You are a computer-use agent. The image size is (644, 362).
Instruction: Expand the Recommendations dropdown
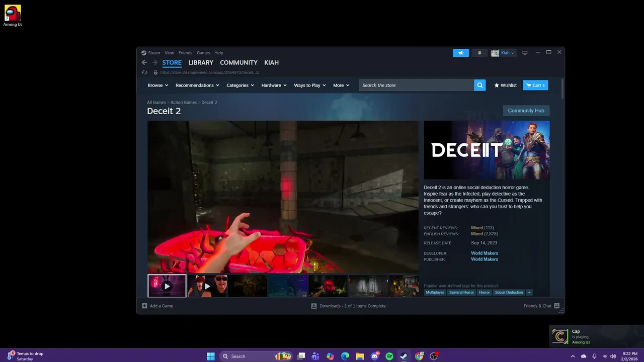tap(198, 85)
